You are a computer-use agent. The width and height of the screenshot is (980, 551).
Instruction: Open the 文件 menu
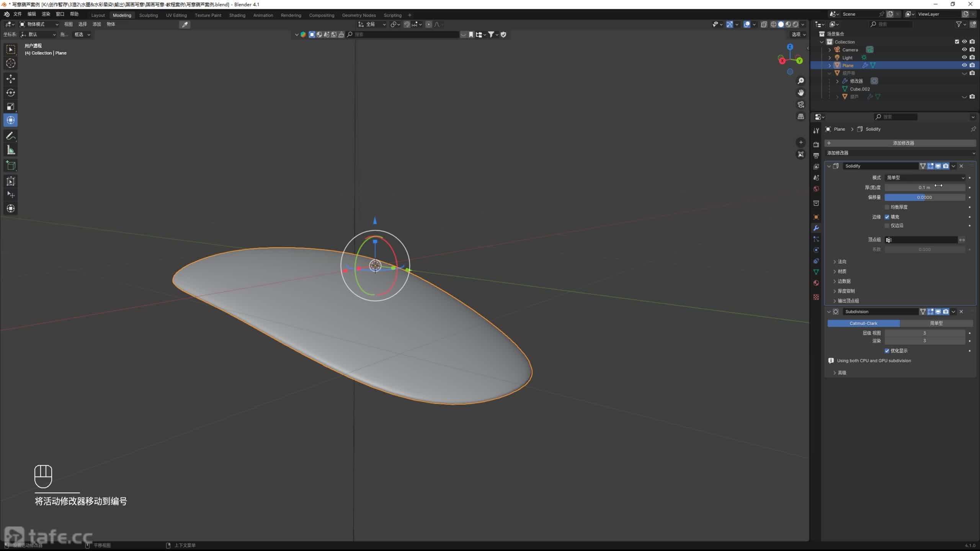pyautogui.click(x=18, y=14)
